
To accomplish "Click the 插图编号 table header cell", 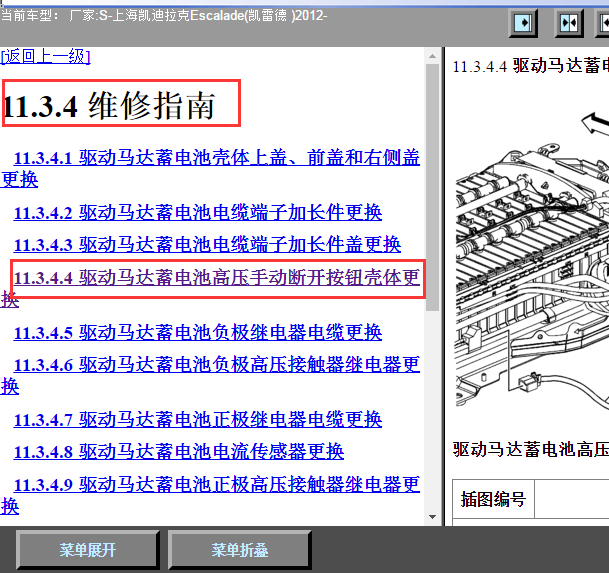I will [493, 499].
